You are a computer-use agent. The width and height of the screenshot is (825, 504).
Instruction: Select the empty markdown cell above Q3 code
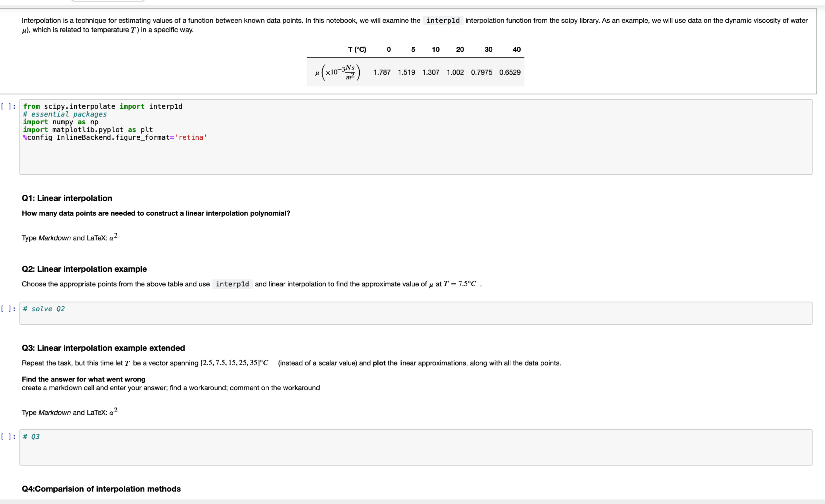pos(70,412)
